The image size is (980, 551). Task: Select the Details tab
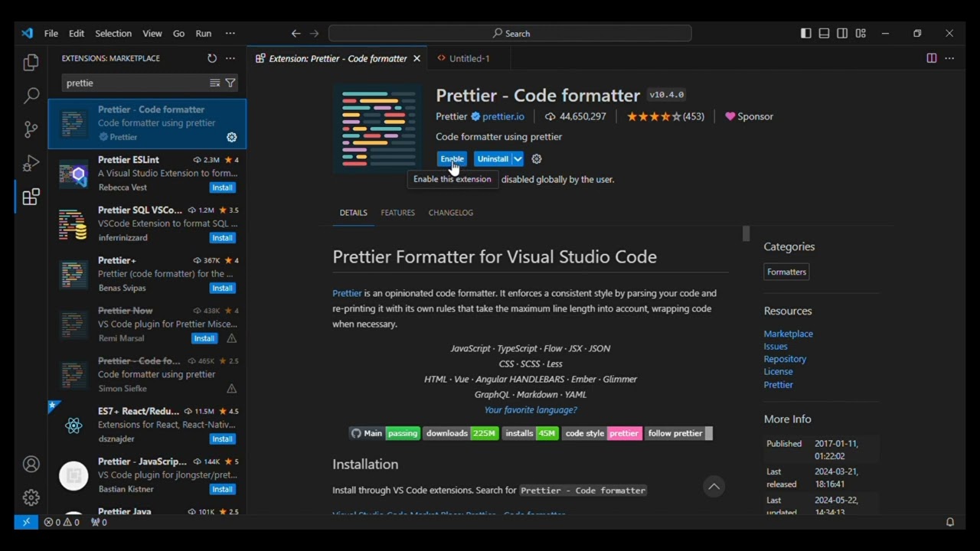353,213
